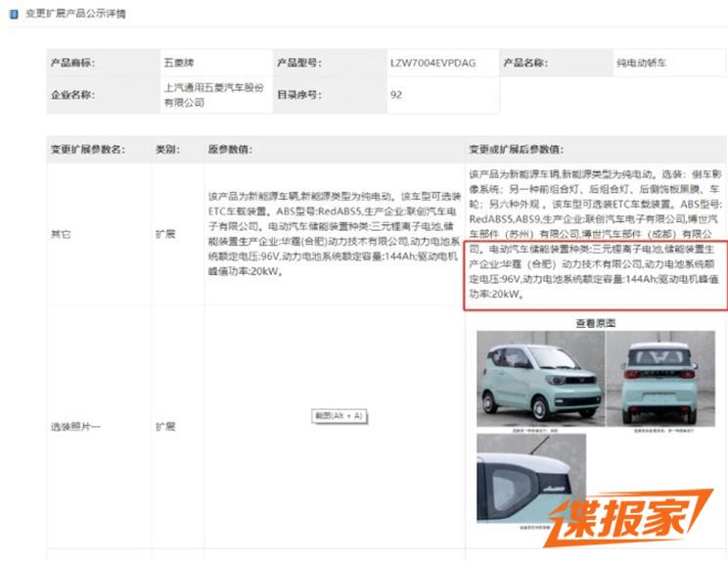Select the product model value LZW7004EVPDAG
The height and width of the screenshot is (562, 728).
pyautogui.click(x=432, y=63)
